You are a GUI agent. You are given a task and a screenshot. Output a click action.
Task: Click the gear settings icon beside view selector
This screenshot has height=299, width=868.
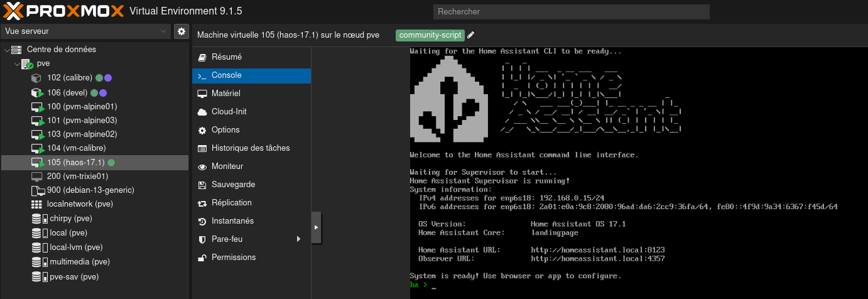[x=182, y=31]
